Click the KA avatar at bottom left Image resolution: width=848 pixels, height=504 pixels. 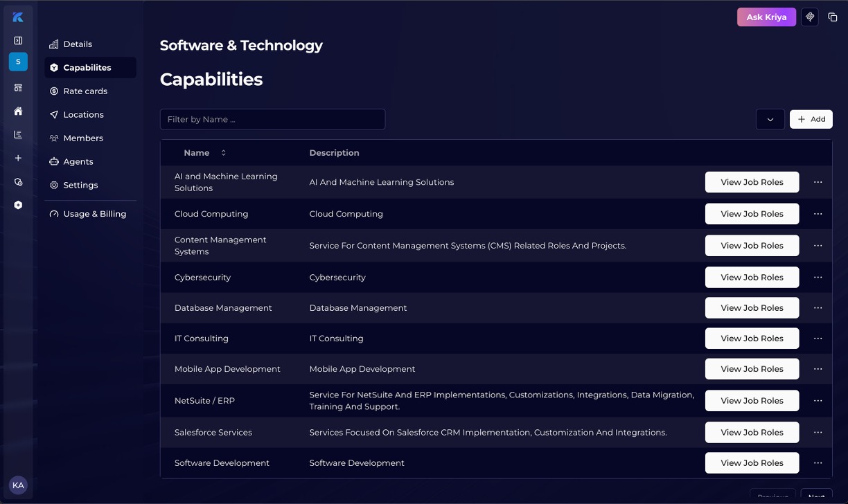[x=19, y=485]
